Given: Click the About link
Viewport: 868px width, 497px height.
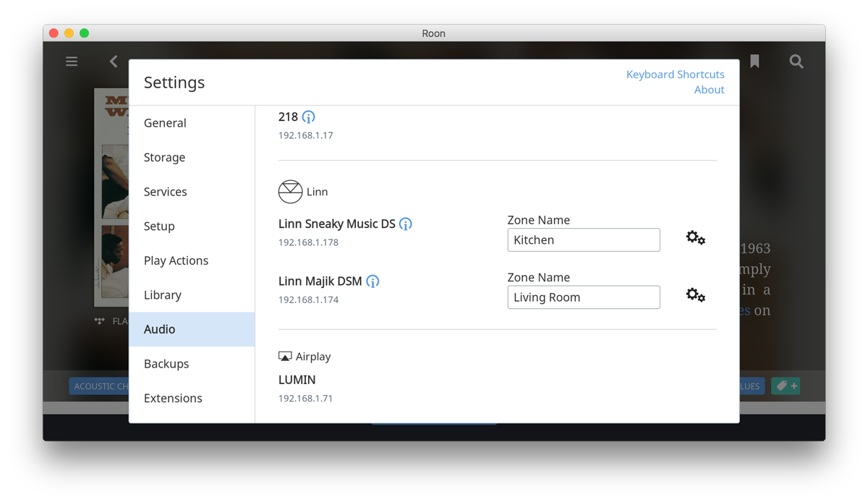Looking at the screenshot, I should 709,90.
